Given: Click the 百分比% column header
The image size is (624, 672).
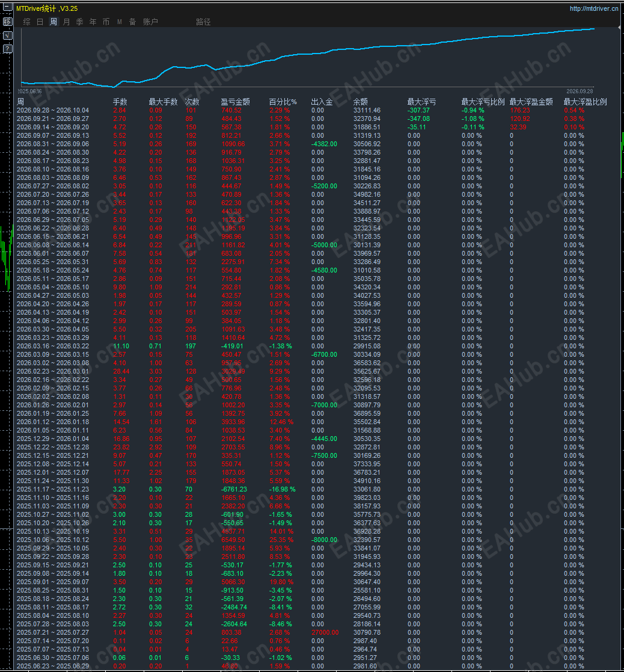Looking at the screenshot, I should pos(283,102).
